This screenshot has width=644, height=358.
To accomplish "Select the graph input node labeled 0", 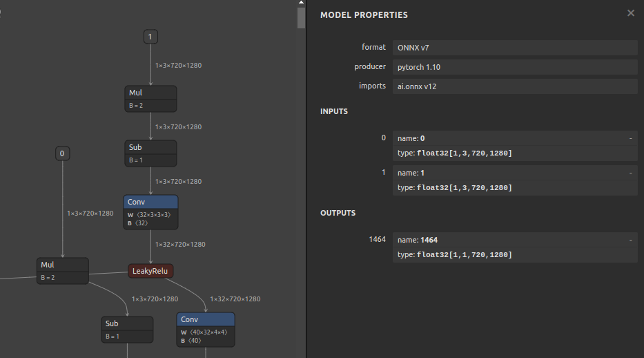I will click(x=62, y=153).
